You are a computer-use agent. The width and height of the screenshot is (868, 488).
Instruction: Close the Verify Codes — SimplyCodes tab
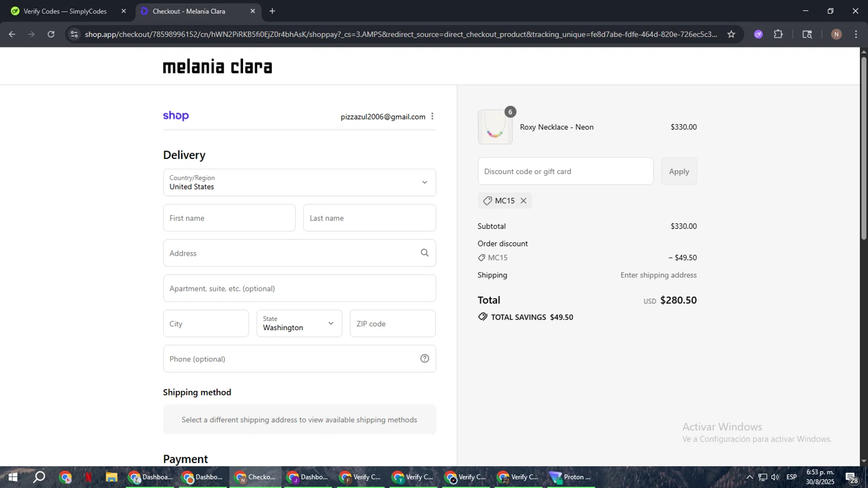tap(123, 11)
